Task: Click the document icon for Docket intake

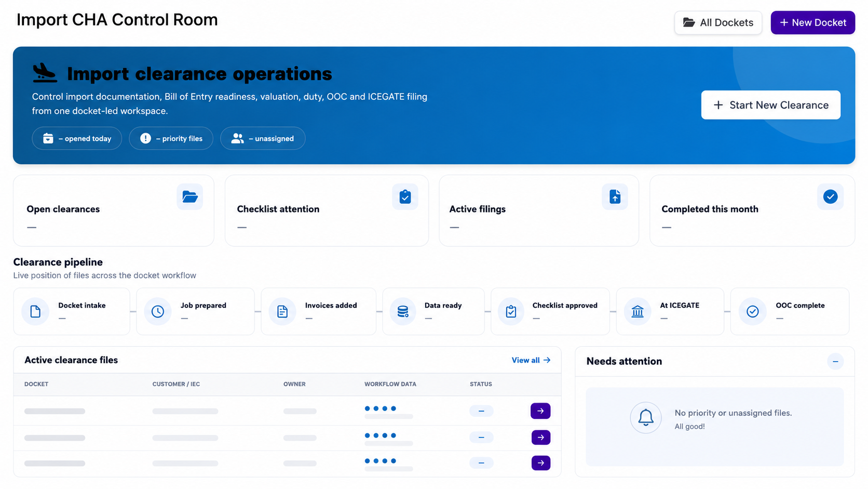Action: [35, 311]
